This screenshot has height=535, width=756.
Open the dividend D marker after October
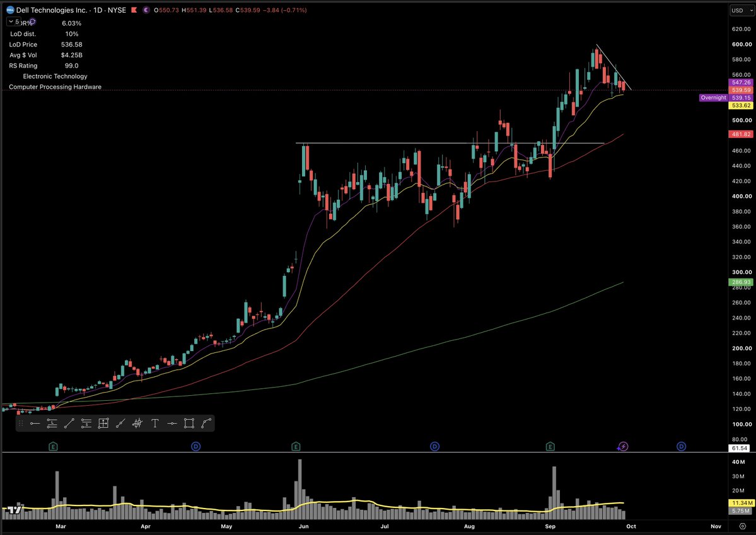tap(681, 447)
